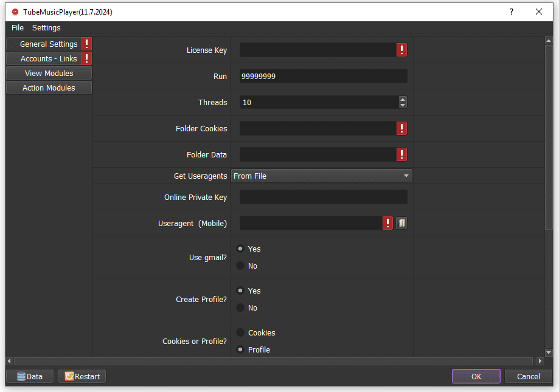Click the vertical scrollbar up arrow
Screen dimensions: 559x392
pos(549,41)
